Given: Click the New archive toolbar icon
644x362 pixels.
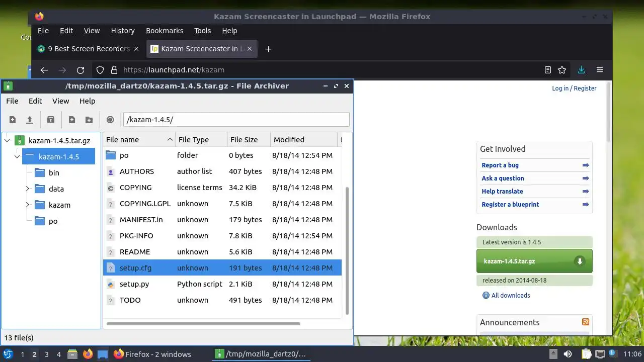Looking at the screenshot, I should pos(13,120).
